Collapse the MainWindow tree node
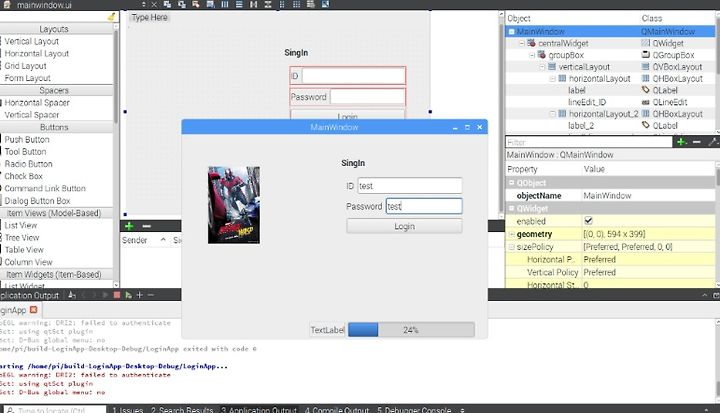720x413 pixels. 511,32
